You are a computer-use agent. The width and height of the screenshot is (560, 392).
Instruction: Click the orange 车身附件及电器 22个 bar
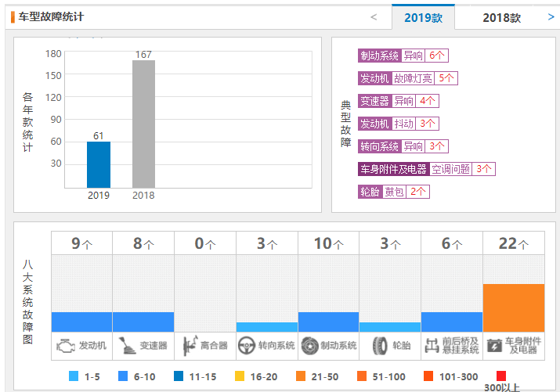(x=514, y=307)
